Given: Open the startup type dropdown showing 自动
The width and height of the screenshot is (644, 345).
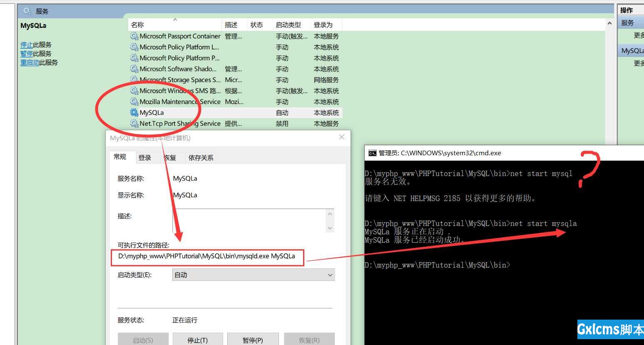Looking at the screenshot, I should (254, 275).
